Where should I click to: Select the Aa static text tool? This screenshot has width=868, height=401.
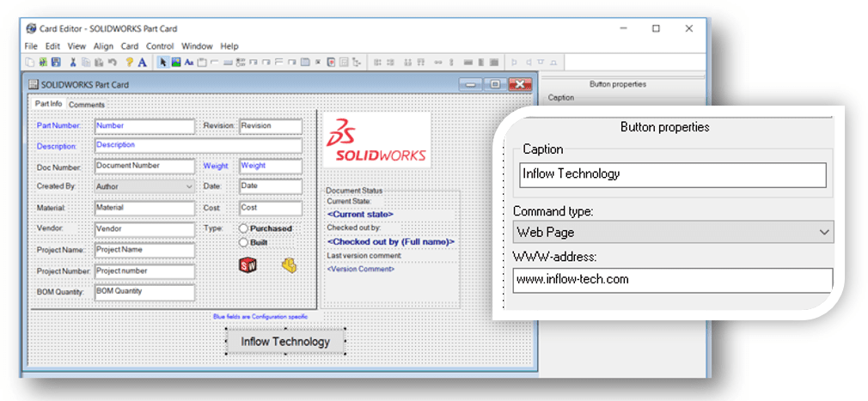click(x=189, y=63)
